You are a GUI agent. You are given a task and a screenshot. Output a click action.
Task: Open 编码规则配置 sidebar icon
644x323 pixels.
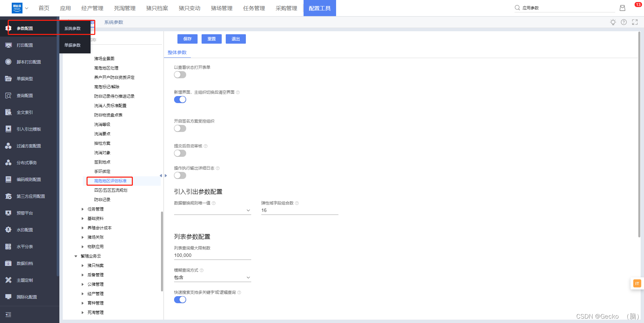click(8, 179)
